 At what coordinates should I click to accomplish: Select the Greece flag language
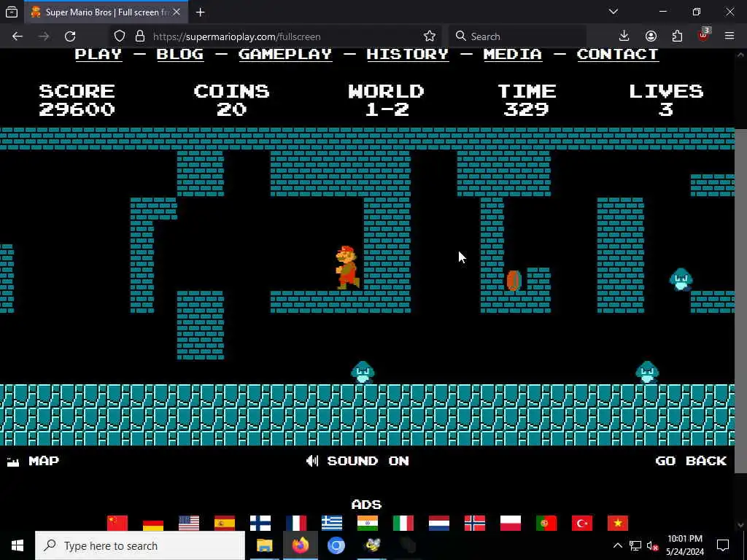(x=332, y=523)
